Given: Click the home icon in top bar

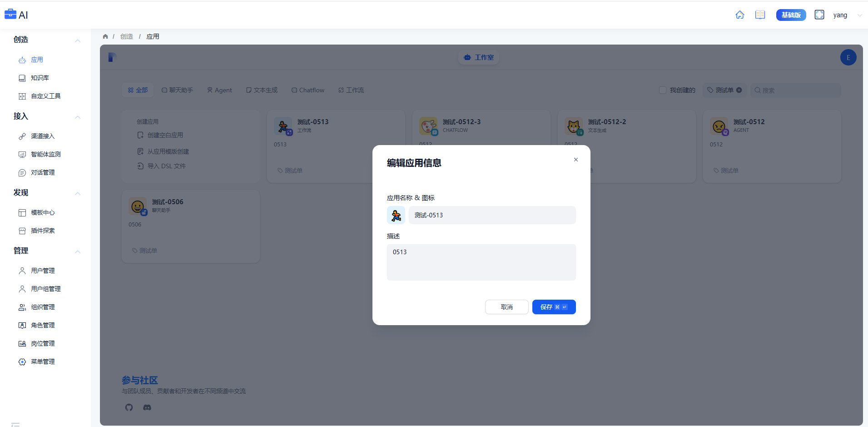Looking at the screenshot, I should click(739, 15).
